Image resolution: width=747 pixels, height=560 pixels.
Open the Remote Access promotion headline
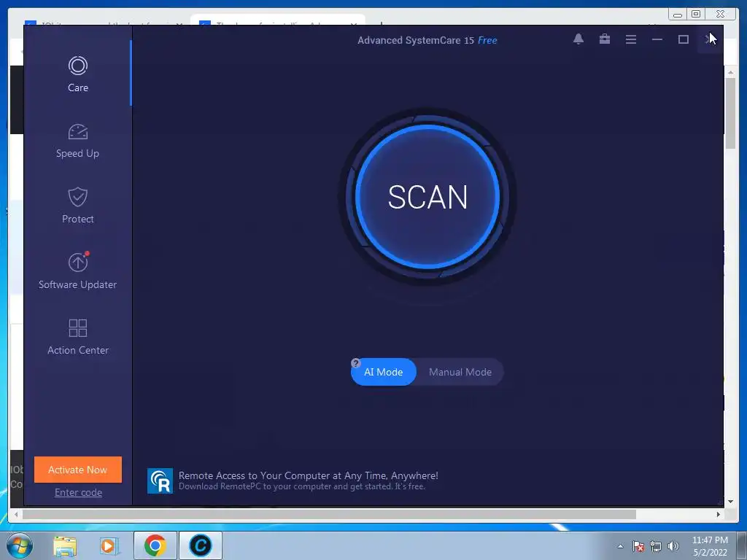[309, 475]
